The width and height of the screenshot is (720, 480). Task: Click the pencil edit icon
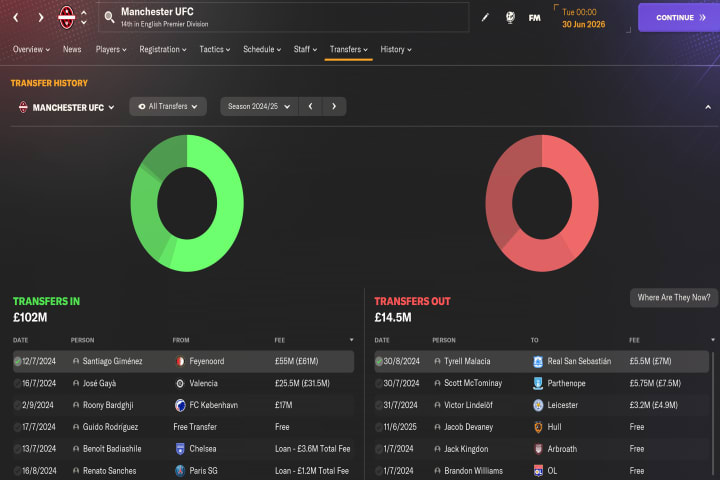(485, 17)
